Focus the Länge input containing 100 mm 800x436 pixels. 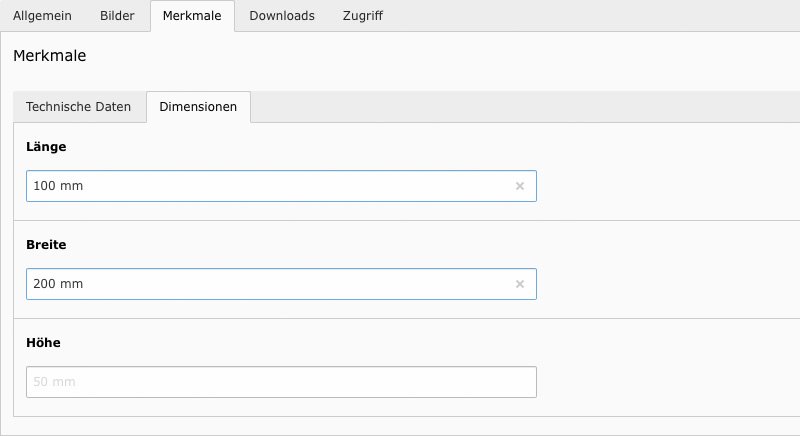[x=281, y=186]
